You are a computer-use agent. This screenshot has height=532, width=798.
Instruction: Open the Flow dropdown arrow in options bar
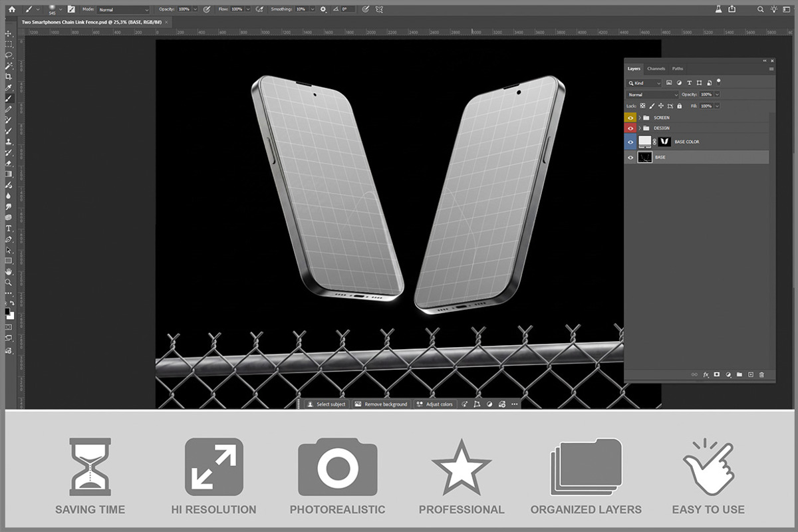(248, 9)
